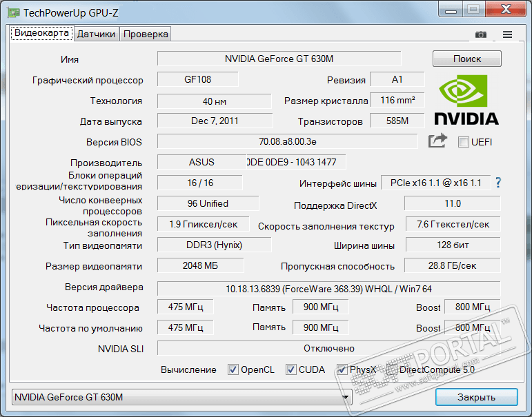Click the die size value 116 mm²
Viewport: 532px width, 417px height.
pos(397,100)
